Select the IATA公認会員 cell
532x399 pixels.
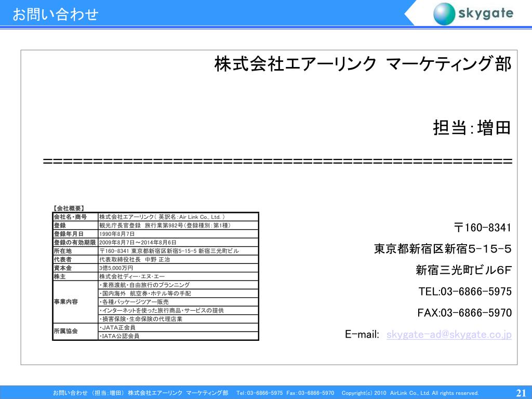point(179,336)
